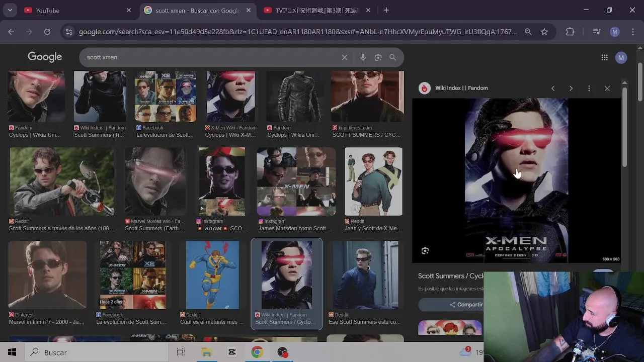The width and height of the screenshot is (644, 362).
Task: Click the Compartir share button
Action: coord(467,305)
